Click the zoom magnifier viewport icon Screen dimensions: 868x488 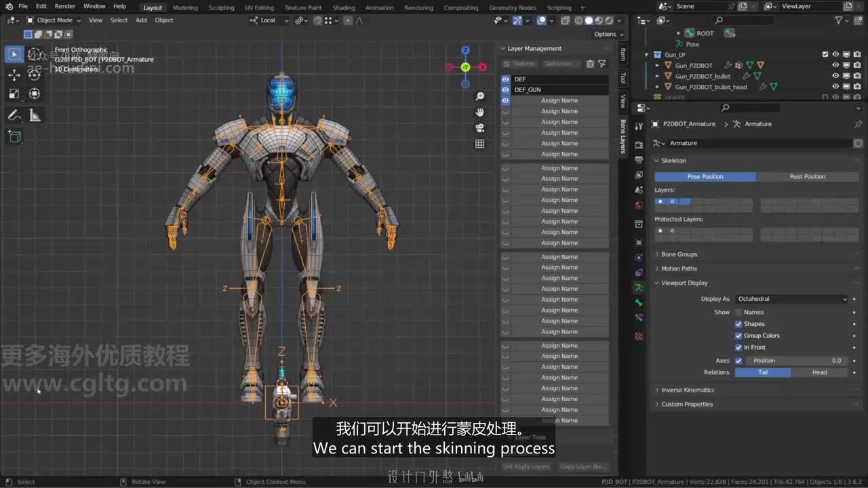(x=479, y=97)
